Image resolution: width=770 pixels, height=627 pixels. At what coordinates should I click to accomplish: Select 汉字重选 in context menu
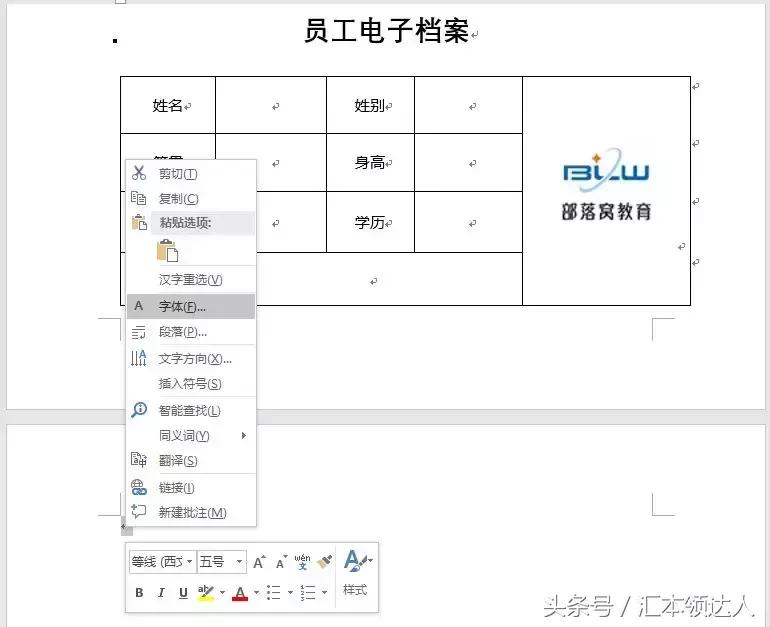[191, 280]
